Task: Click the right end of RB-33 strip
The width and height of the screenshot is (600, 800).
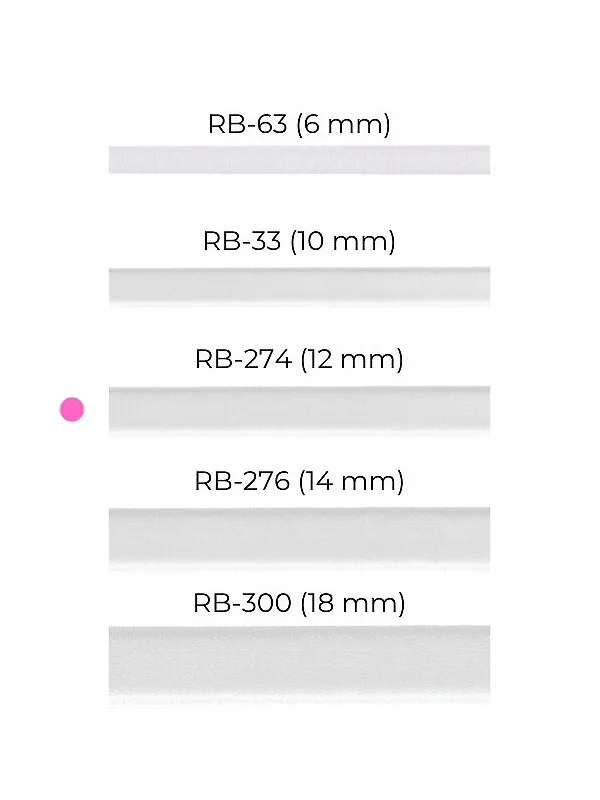Action: pos(482,284)
